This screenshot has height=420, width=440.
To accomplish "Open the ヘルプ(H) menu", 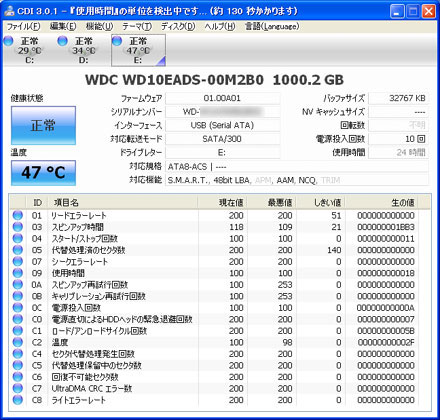I will 220,26.
